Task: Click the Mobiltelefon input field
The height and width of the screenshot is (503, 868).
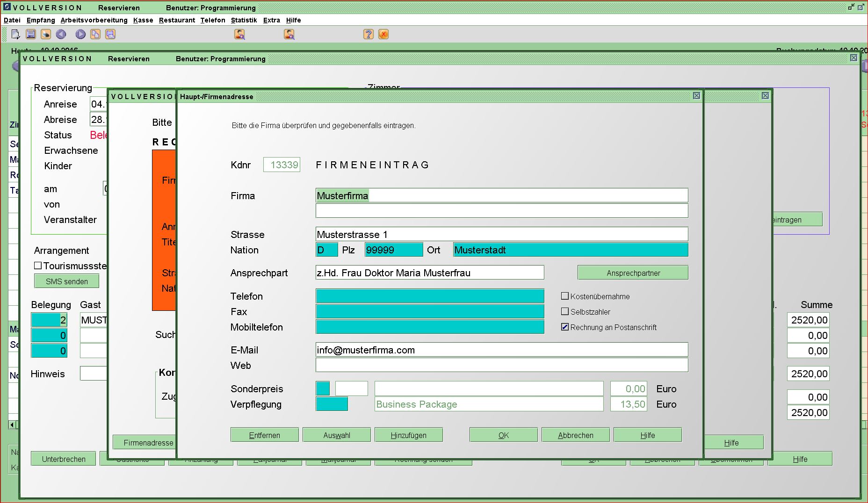Action: (430, 327)
